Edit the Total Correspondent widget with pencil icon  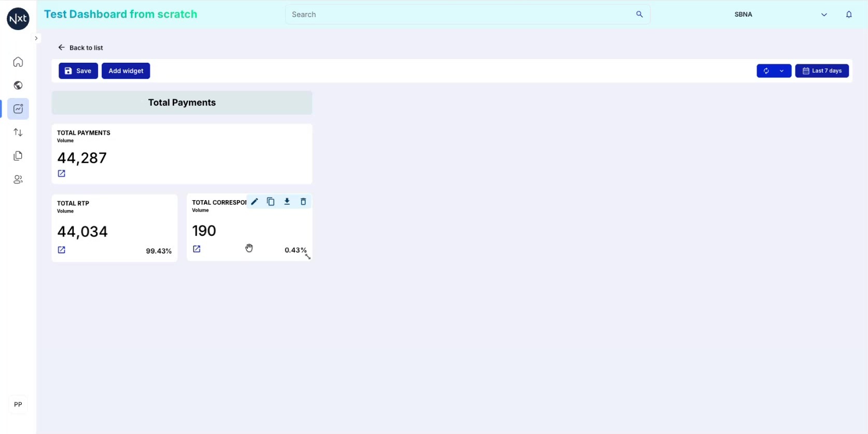pyautogui.click(x=254, y=202)
